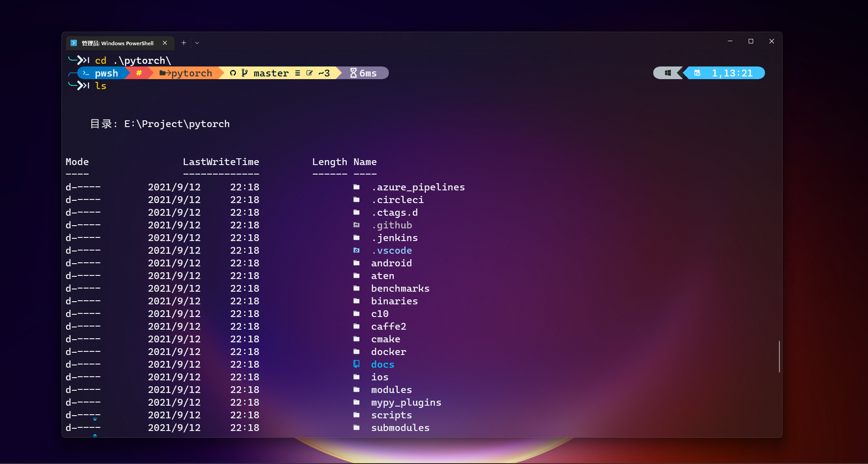Click the submodules directory name

click(400, 428)
